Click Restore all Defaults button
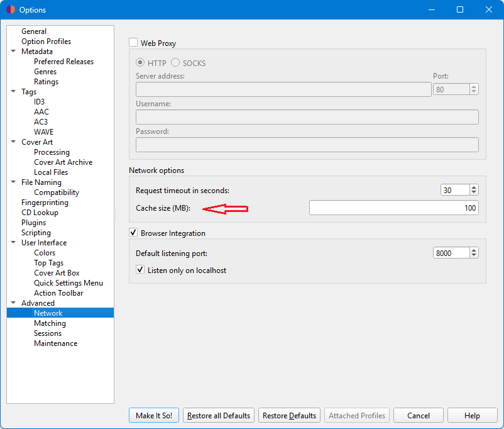 (219, 415)
